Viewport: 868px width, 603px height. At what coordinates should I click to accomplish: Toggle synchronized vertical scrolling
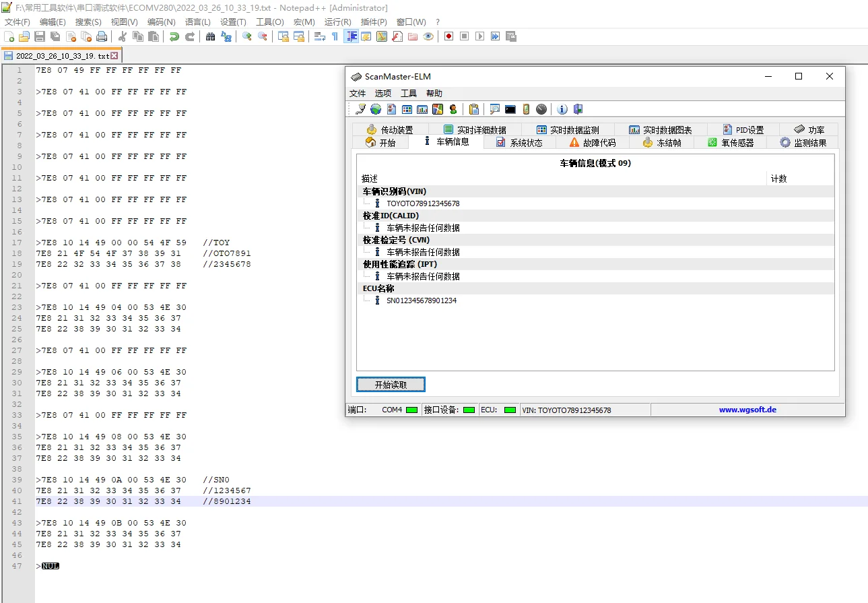(x=283, y=36)
